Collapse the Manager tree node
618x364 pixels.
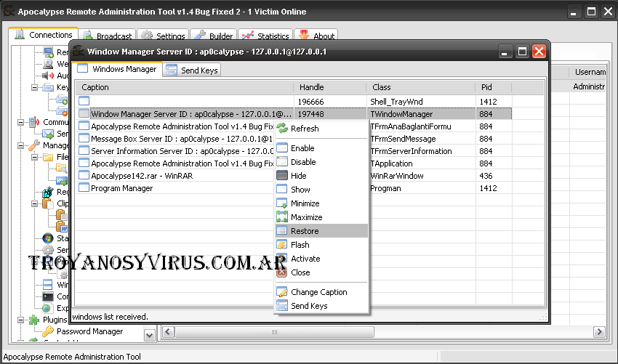coord(21,145)
